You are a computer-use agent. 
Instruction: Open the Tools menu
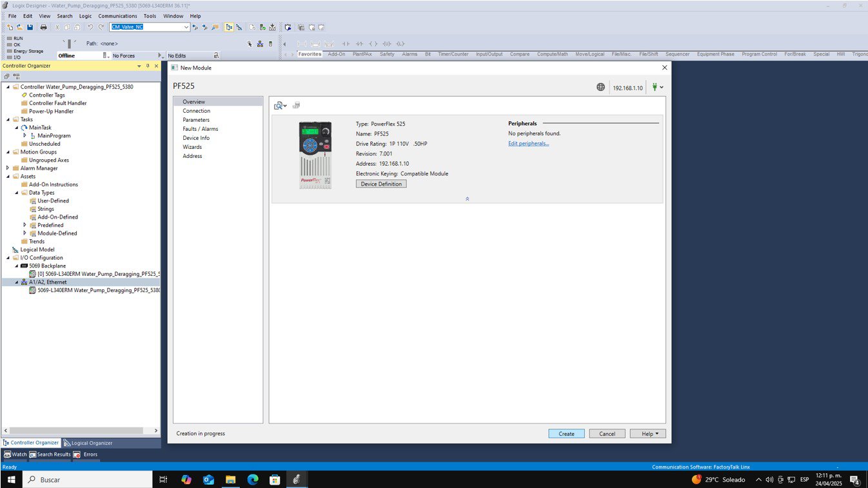150,16
